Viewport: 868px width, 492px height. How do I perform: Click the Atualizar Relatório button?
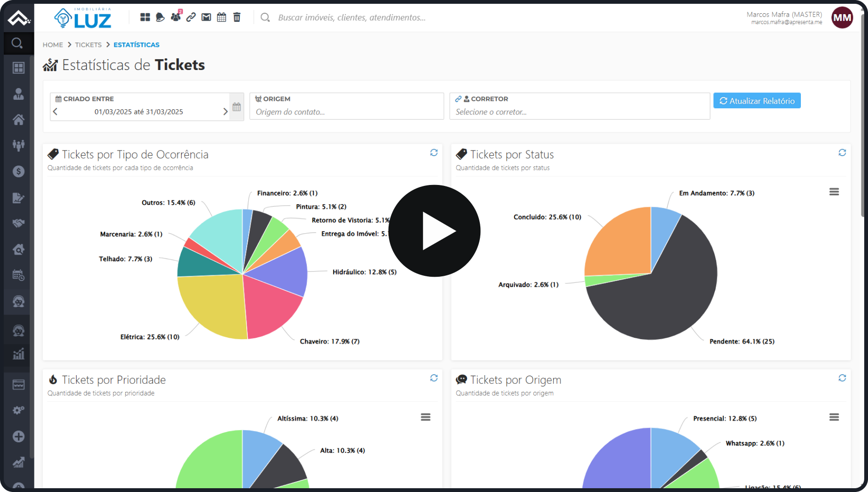756,101
